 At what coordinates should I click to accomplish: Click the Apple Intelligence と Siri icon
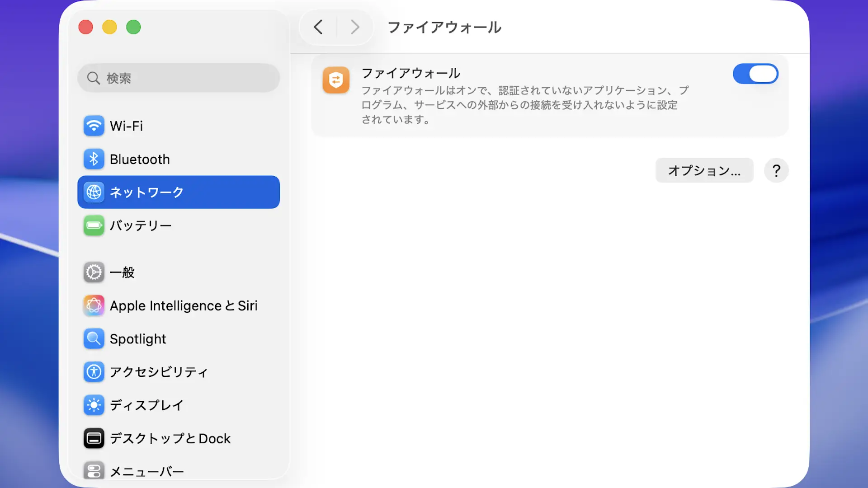click(x=94, y=306)
